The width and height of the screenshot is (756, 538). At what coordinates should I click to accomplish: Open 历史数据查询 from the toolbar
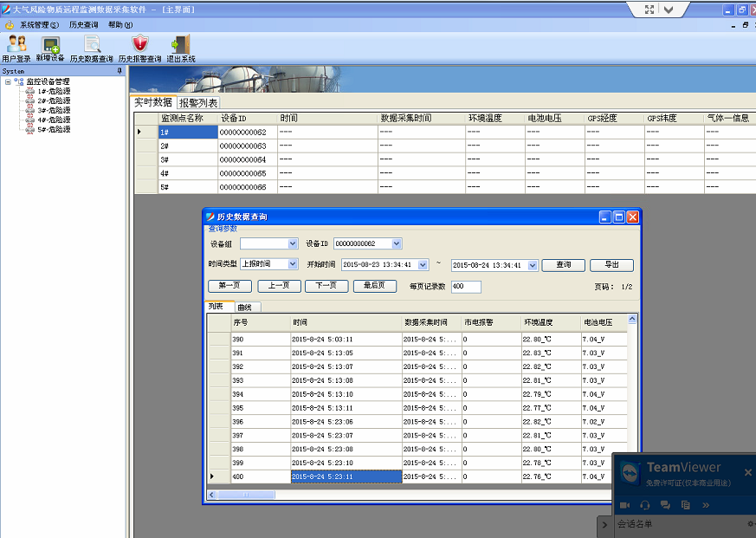click(91, 45)
